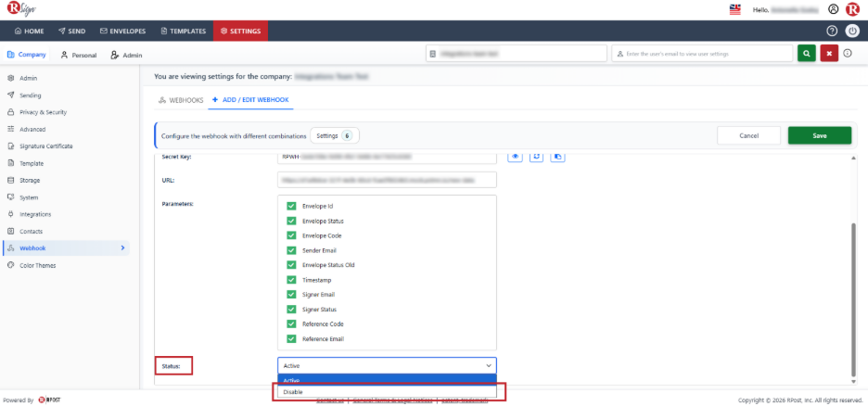Image resolution: width=868 pixels, height=406 pixels.
Task: Switch to Admin settings tab
Action: [x=126, y=55]
